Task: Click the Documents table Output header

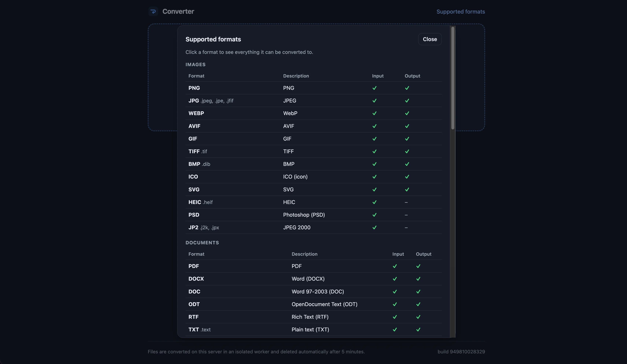Action: pyautogui.click(x=423, y=254)
